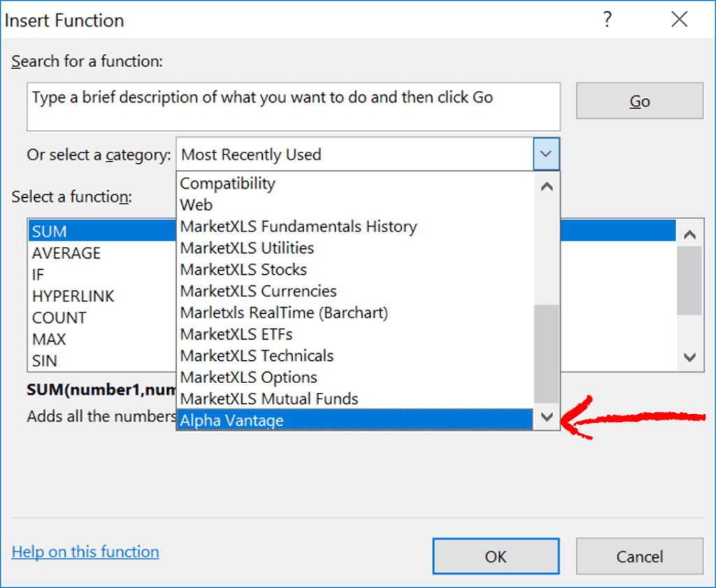Select MAX in function list
The height and width of the screenshot is (588, 716).
pyautogui.click(x=102, y=339)
